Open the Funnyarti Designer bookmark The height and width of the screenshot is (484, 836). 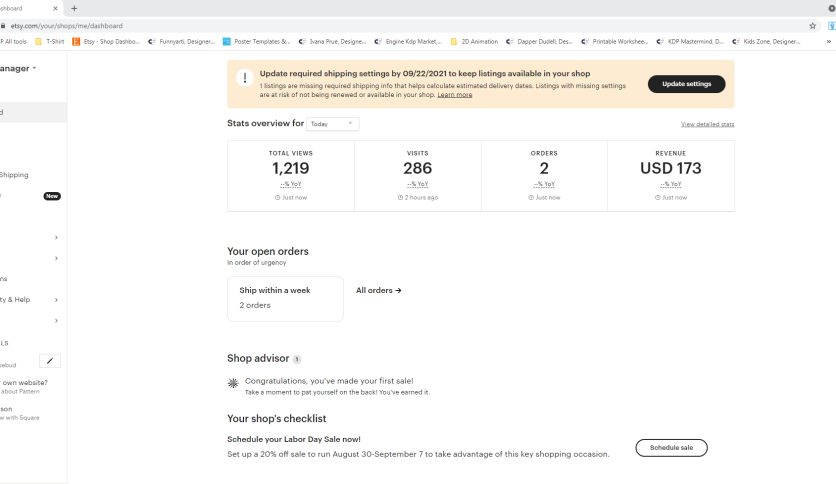point(181,42)
